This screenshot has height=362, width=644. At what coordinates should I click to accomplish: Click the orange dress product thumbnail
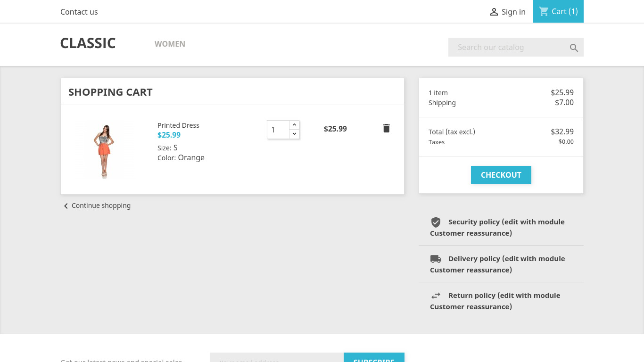(104, 150)
